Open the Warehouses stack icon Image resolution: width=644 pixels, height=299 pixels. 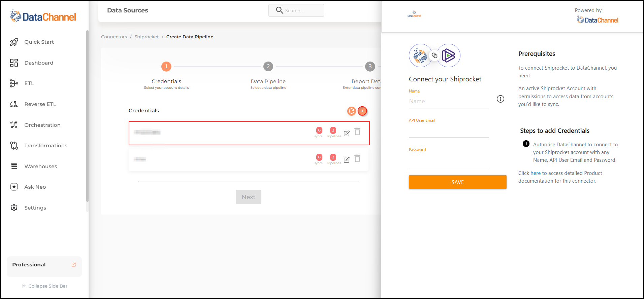coord(14,166)
